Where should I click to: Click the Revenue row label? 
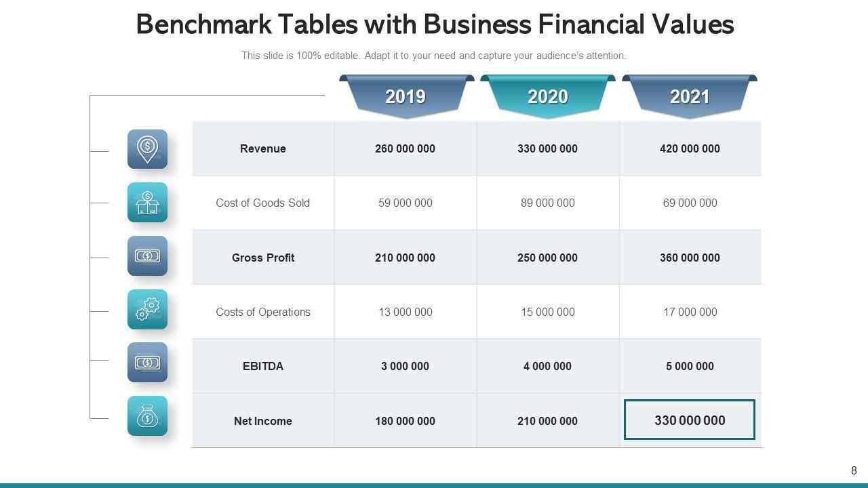point(263,148)
